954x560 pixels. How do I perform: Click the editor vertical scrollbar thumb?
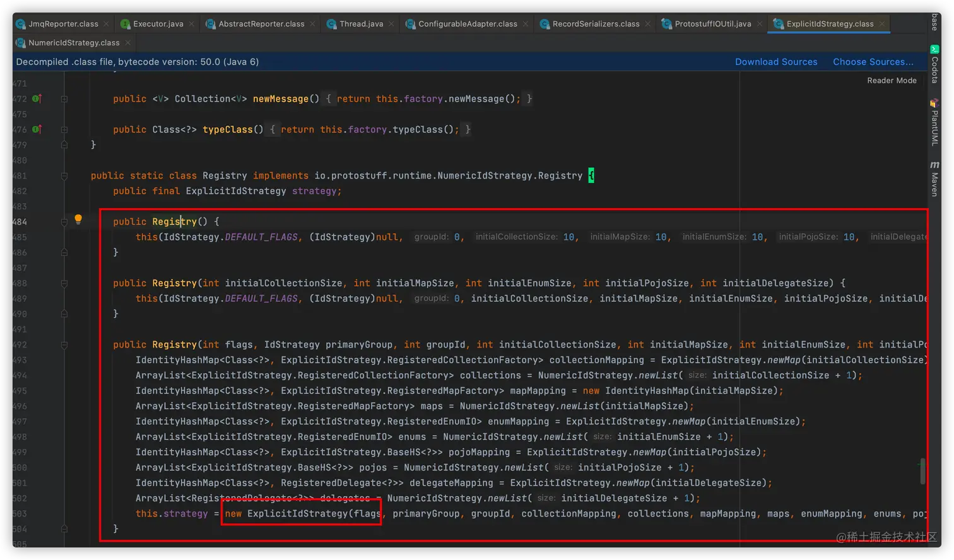(922, 471)
